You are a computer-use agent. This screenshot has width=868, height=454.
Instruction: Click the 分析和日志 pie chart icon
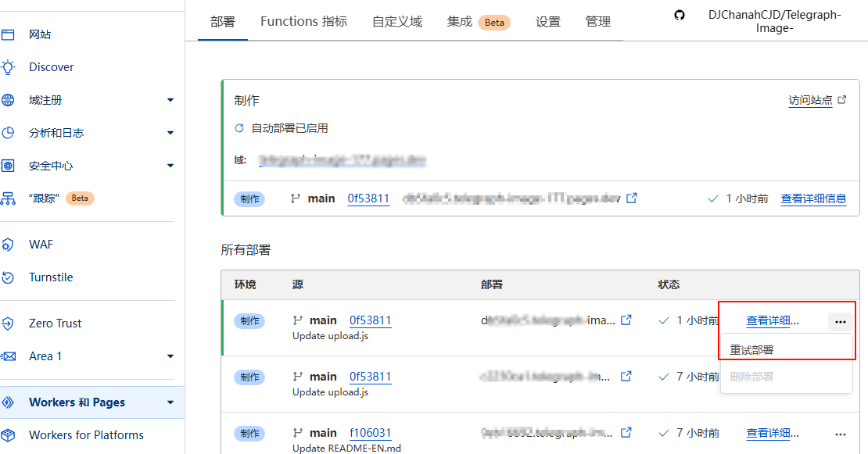[8, 133]
